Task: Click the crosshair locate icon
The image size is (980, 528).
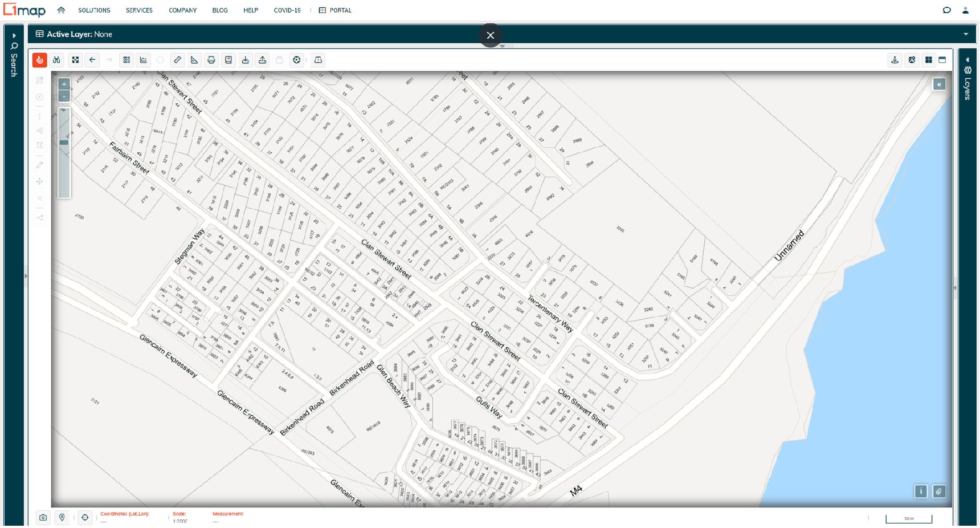Action: [85, 518]
